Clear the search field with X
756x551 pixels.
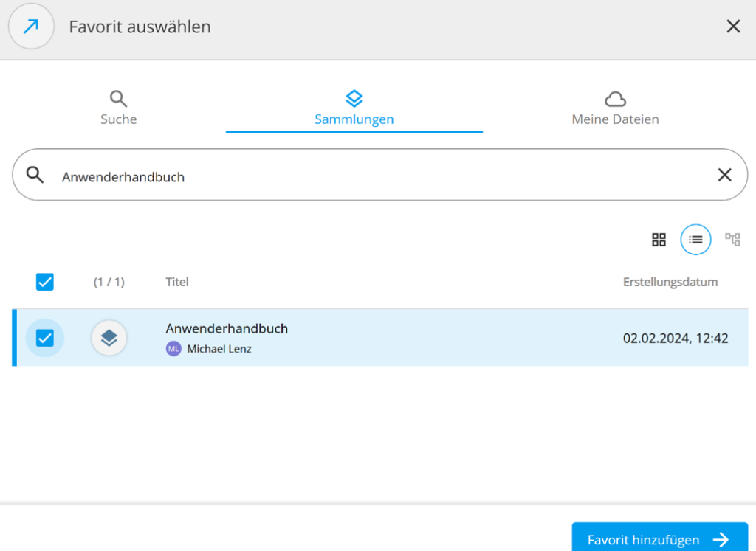click(725, 175)
